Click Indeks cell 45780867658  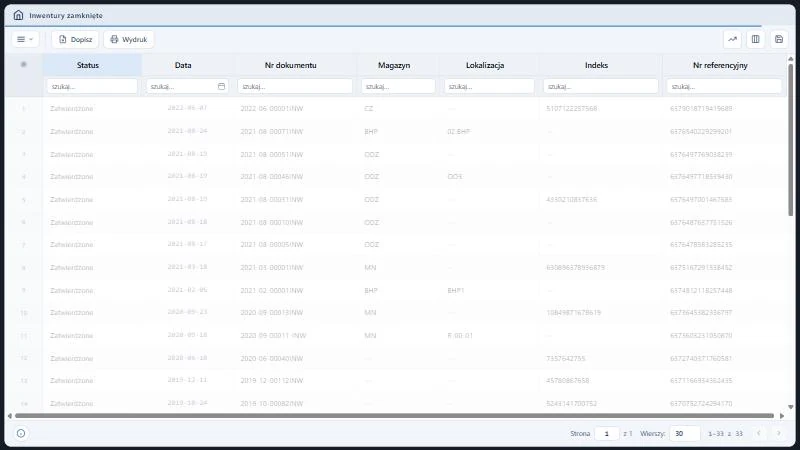pyautogui.click(x=567, y=381)
